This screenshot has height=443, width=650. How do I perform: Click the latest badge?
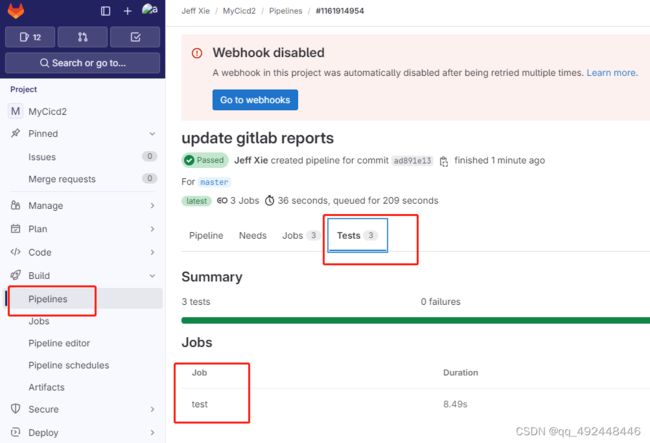pyautogui.click(x=196, y=201)
